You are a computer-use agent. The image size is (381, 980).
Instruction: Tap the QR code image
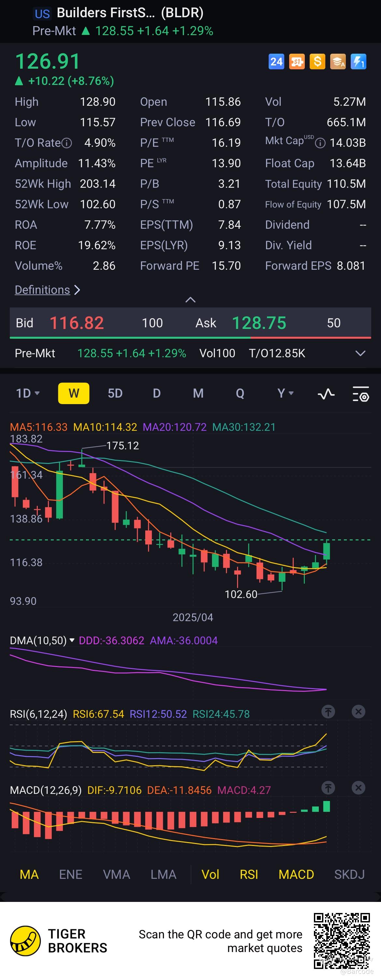(342, 940)
